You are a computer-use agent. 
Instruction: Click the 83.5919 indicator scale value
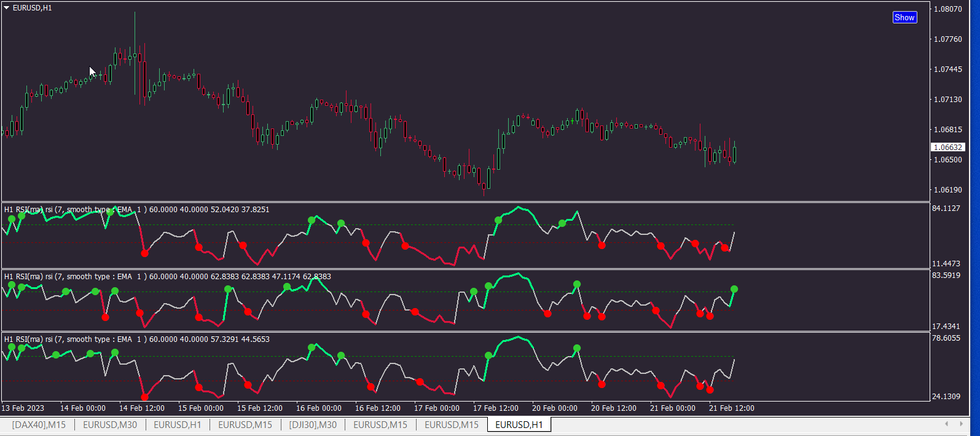tap(946, 275)
